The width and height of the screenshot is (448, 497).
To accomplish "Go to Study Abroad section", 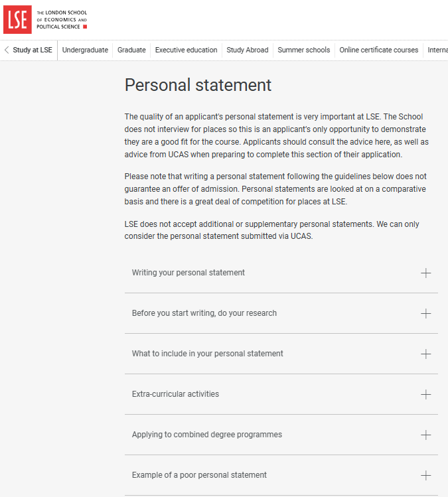I will [247, 50].
